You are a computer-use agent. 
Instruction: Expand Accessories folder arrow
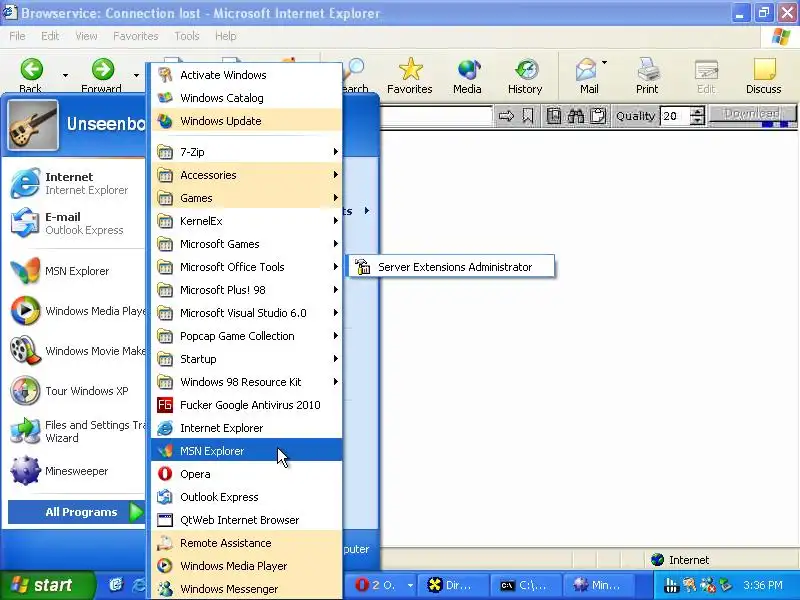pyautogui.click(x=335, y=174)
